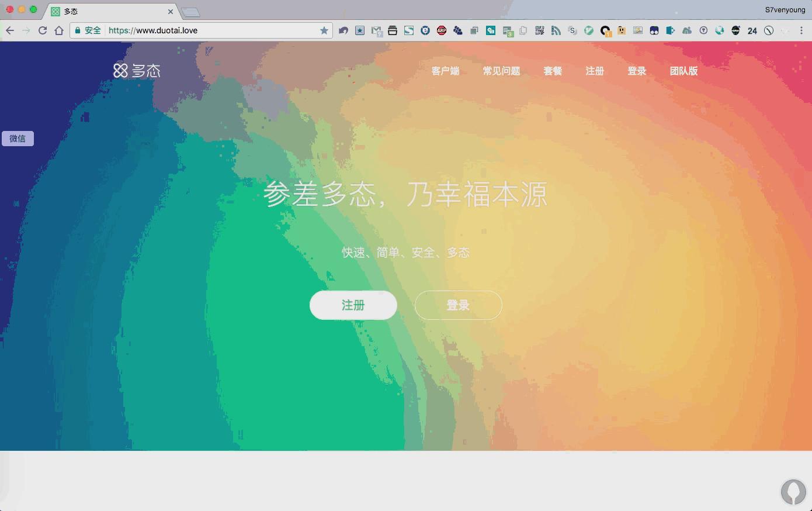Click the 微信 side button

tap(18, 139)
